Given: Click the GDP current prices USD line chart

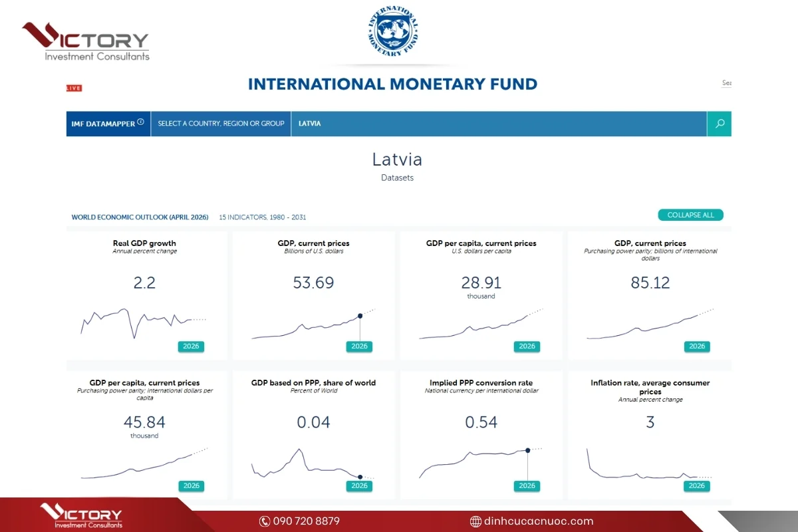Looking at the screenshot, I should tap(313, 325).
